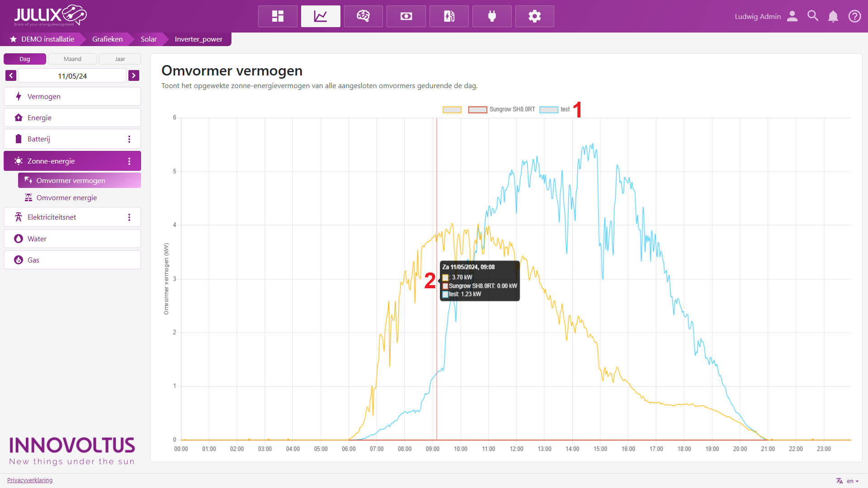Click the date field showing 11/05/24

coord(72,76)
